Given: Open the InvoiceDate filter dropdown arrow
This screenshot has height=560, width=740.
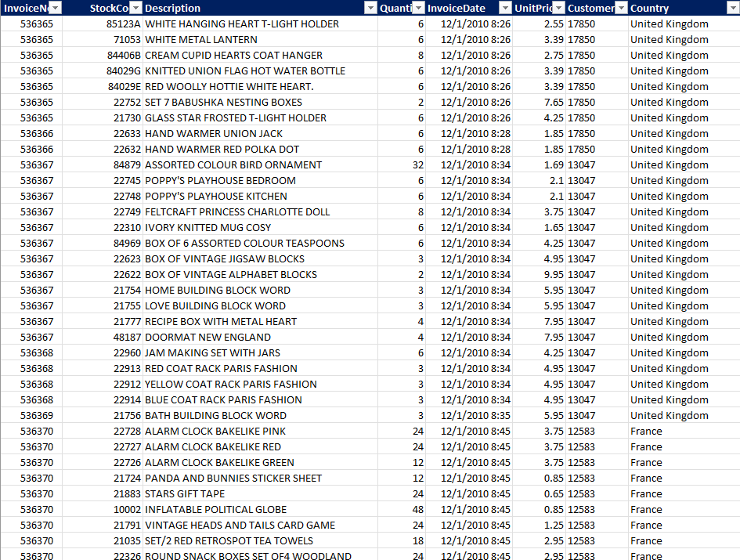Looking at the screenshot, I should (x=504, y=8).
